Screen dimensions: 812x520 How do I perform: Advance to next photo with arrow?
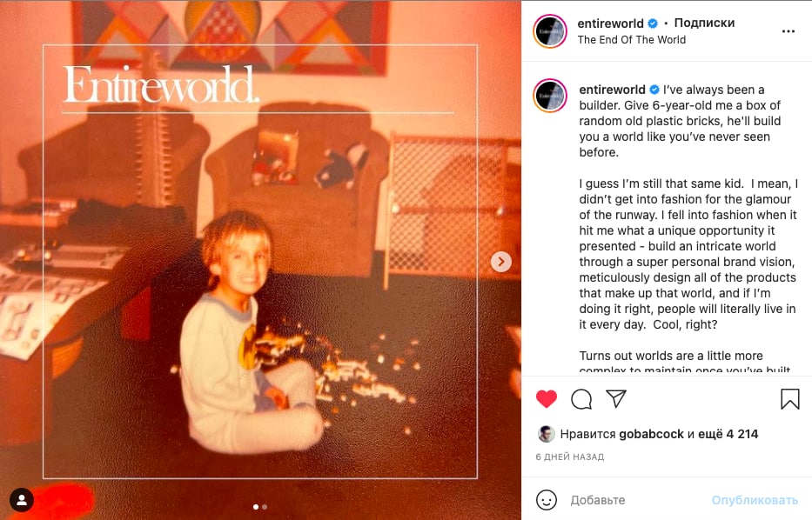pyautogui.click(x=500, y=262)
